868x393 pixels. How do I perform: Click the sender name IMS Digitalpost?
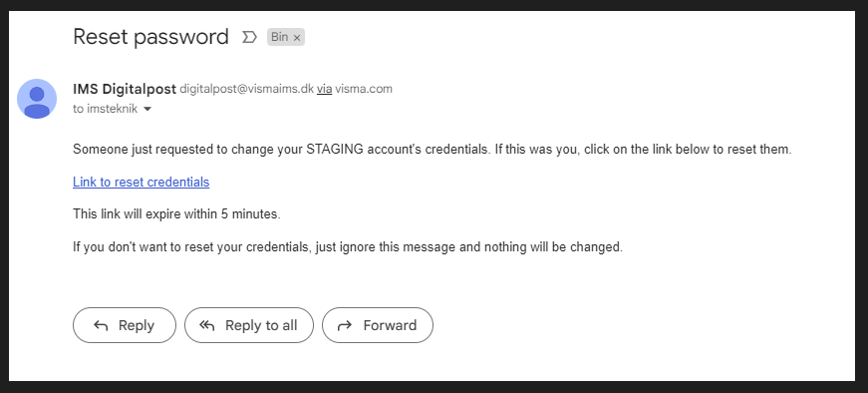pyautogui.click(x=125, y=89)
